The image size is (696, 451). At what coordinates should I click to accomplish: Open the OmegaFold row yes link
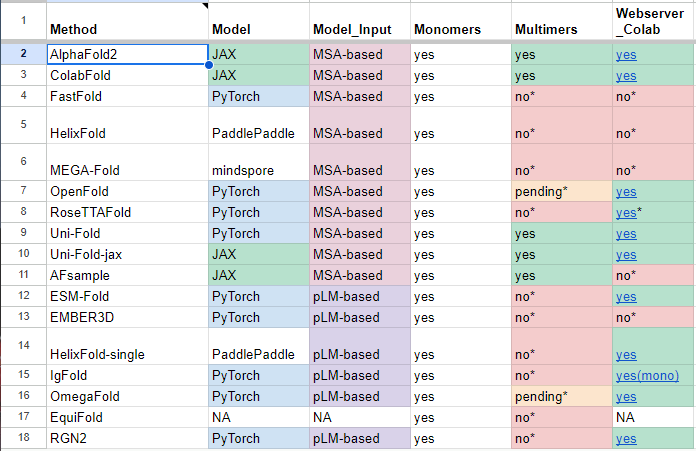[x=626, y=396]
